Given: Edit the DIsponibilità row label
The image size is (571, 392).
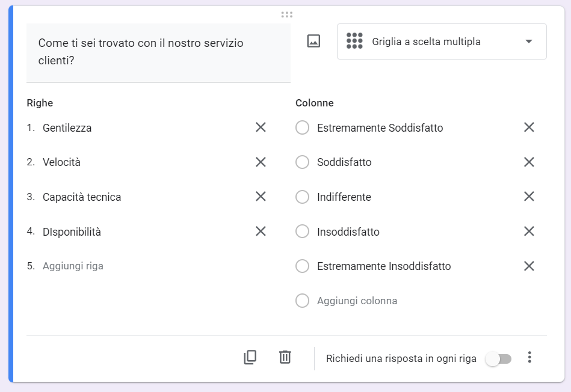Looking at the screenshot, I should click(72, 232).
